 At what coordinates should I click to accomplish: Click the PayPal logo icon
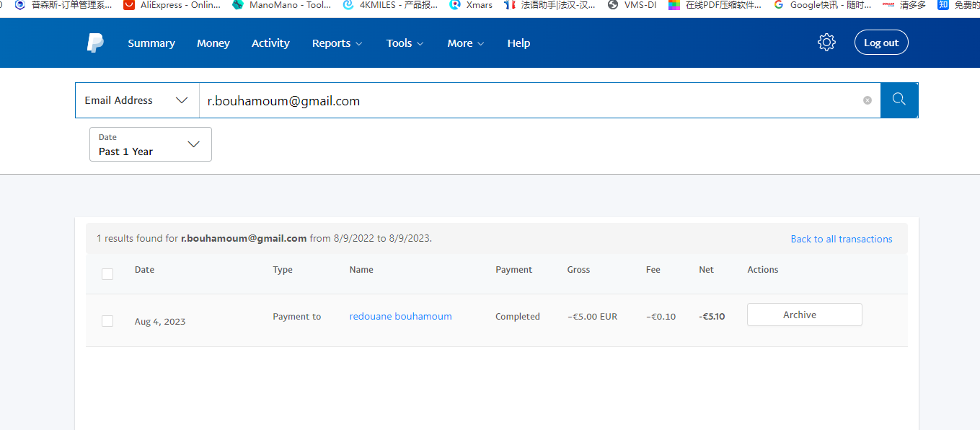95,43
